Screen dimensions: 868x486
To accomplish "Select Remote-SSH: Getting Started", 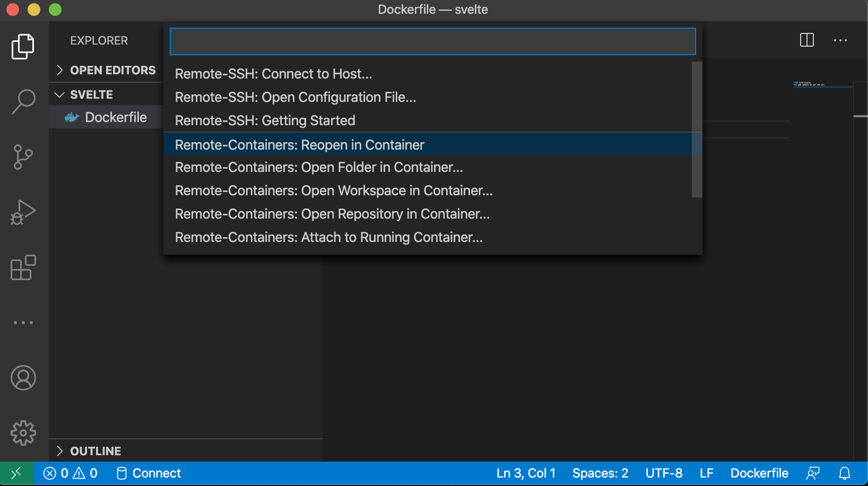I will 428,120.
